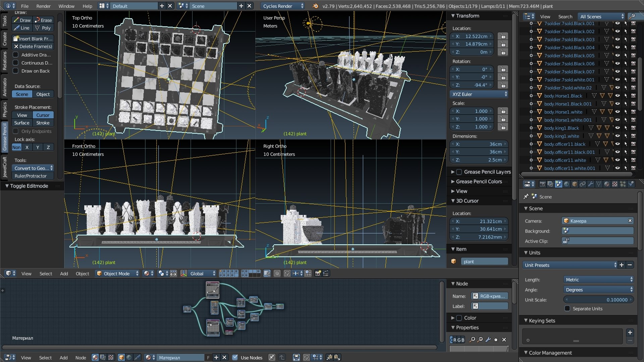This screenshot has height=362, width=644.
Task: Toggle proportional editing icon in 3D header
Action: 277,274
